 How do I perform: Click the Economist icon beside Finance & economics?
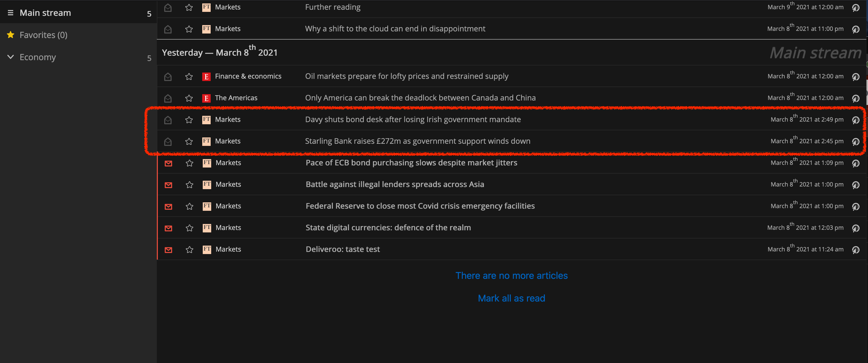coord(206,77)
